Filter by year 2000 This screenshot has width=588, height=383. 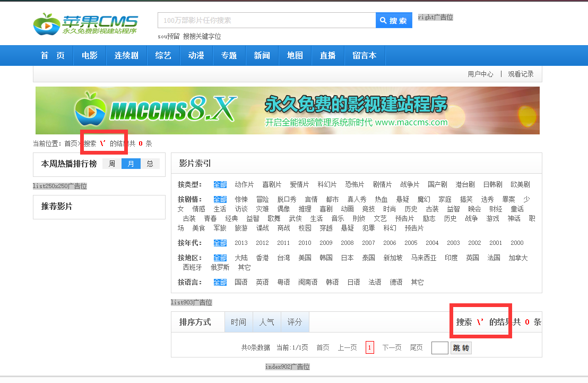point(517,243)
